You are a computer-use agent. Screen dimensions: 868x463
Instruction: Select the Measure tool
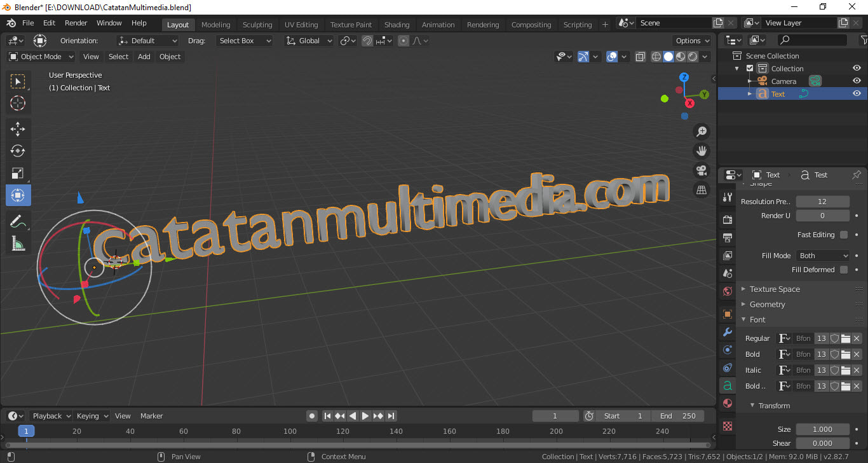point(18,244)
